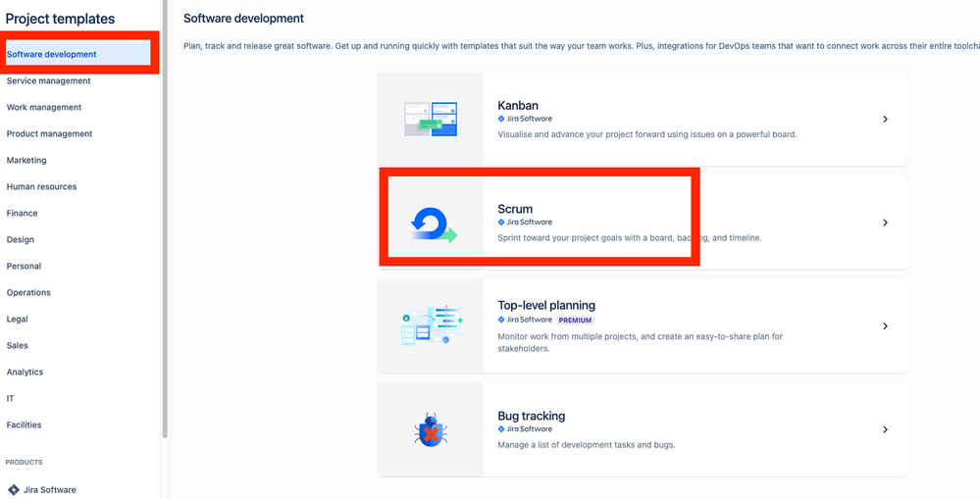The width and height of the screenshot is (980, 499).
Task: Click the Scrum loop arrow illustration
Action: pos(434,225)
